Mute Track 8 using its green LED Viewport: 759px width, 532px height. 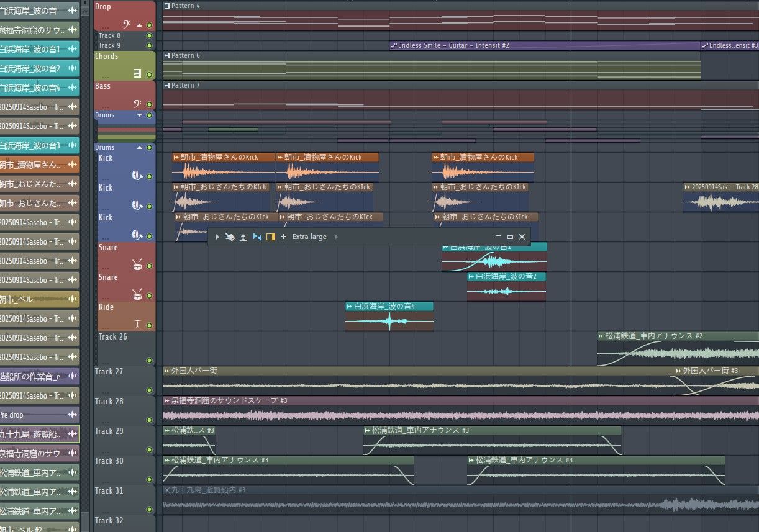tap(149, 36)
